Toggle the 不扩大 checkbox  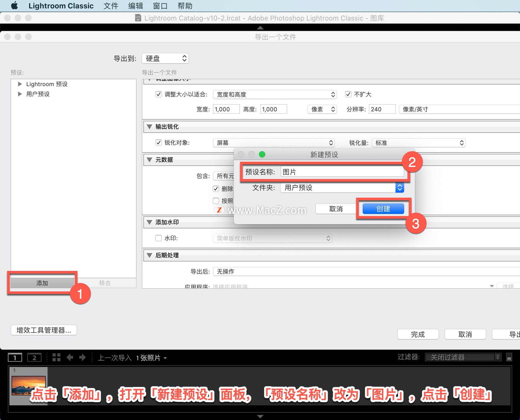(x=348, y=94)
